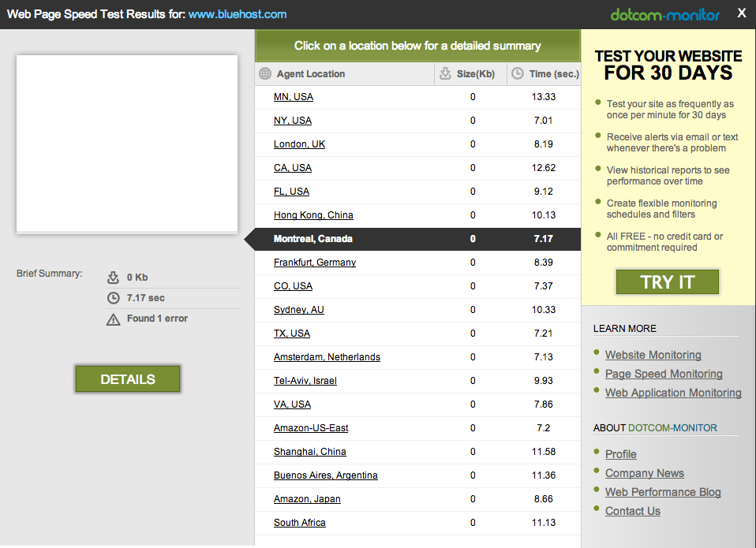Select the VA, USA location
756x548 pixels.
pos(292,404)
